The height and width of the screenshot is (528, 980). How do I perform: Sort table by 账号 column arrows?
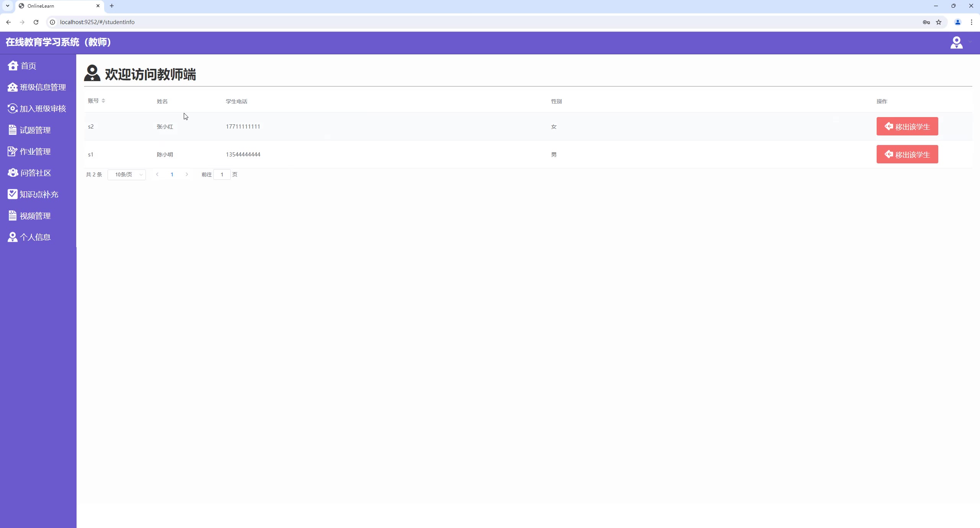coord(103,101)
